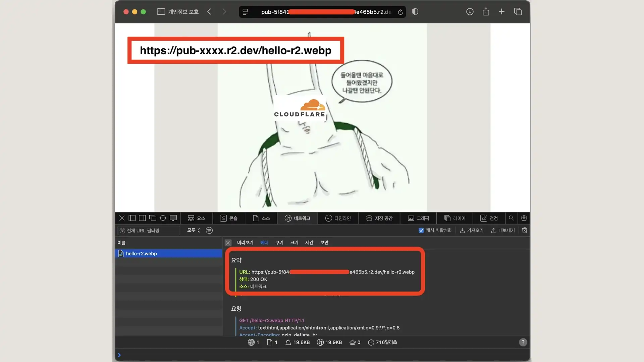Image resolution: width=644 pixels, height=362 pixels.
Task: Select hello-r2.webp in request list
Action: (169, 254)
